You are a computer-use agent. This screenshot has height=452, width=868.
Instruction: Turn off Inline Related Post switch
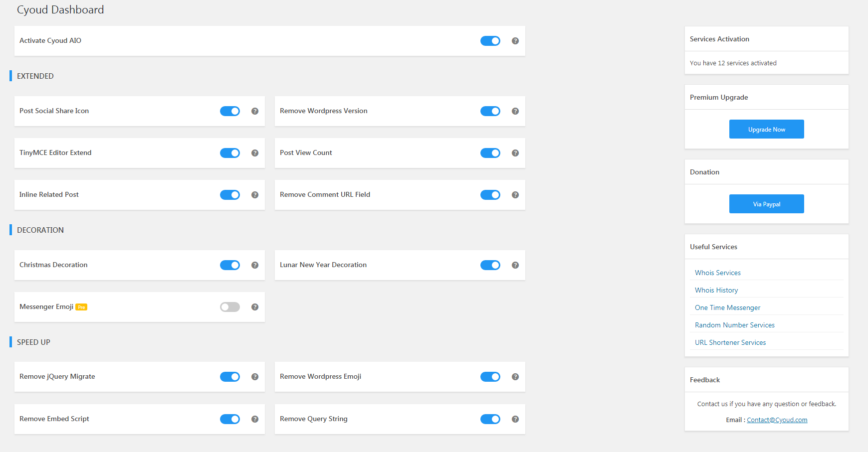click(229, 195)
